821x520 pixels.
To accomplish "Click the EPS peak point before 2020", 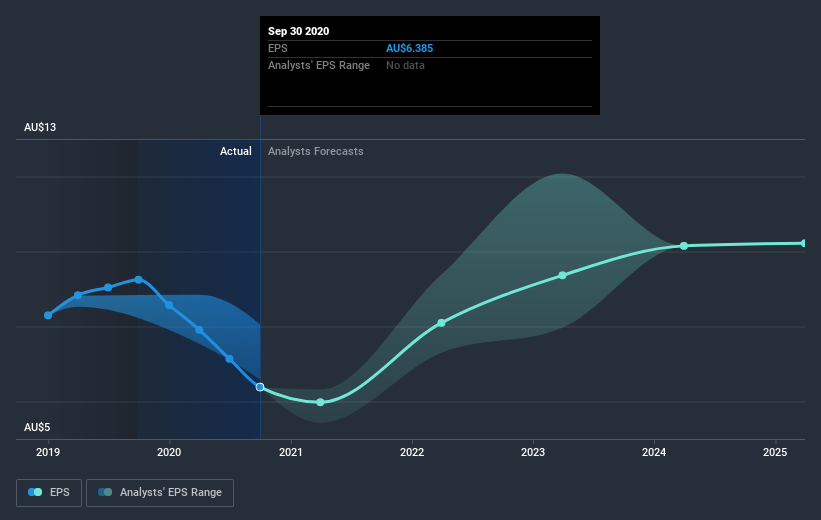I will click(138, 280).
